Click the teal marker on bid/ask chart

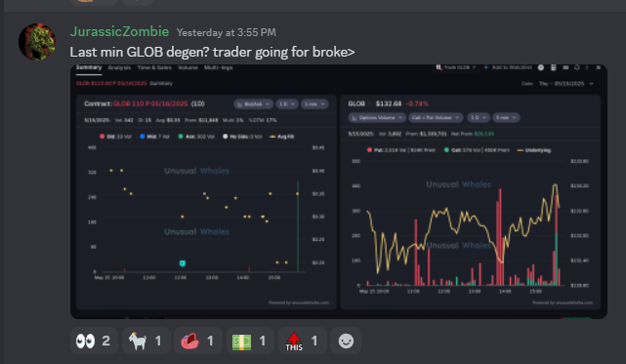tap(183, 263)
